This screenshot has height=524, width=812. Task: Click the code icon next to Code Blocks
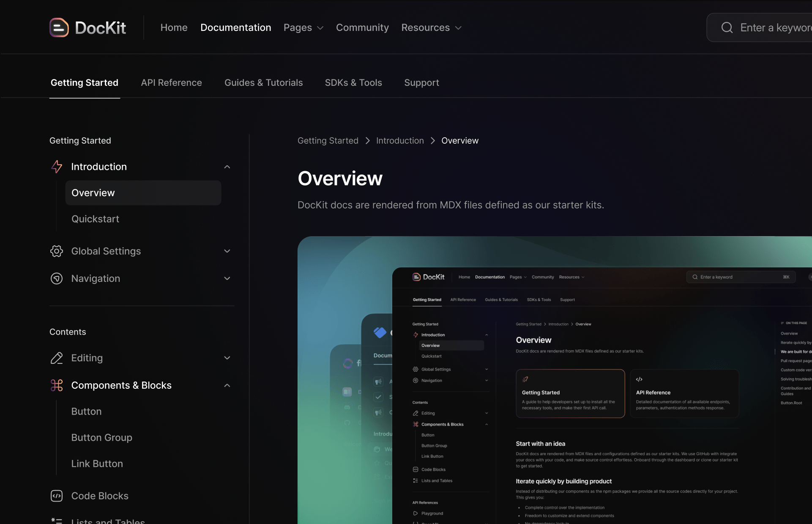[57, 496]
